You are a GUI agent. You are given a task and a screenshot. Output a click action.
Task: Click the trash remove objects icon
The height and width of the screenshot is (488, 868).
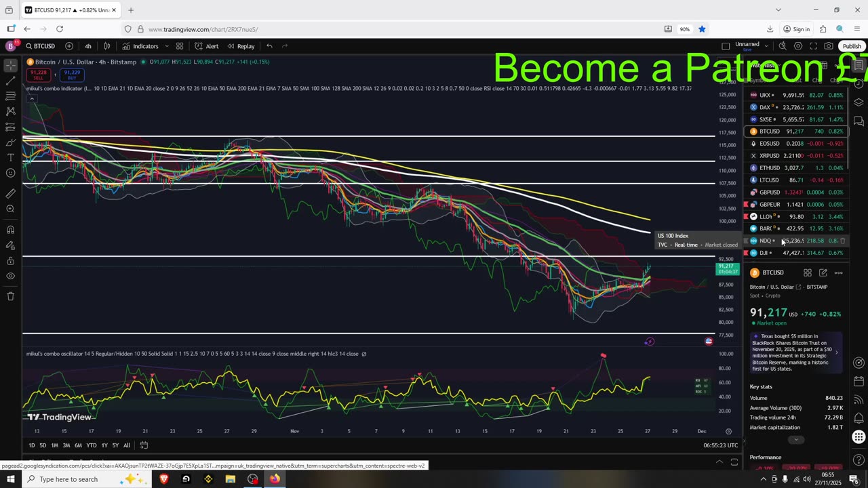point(10,296)
